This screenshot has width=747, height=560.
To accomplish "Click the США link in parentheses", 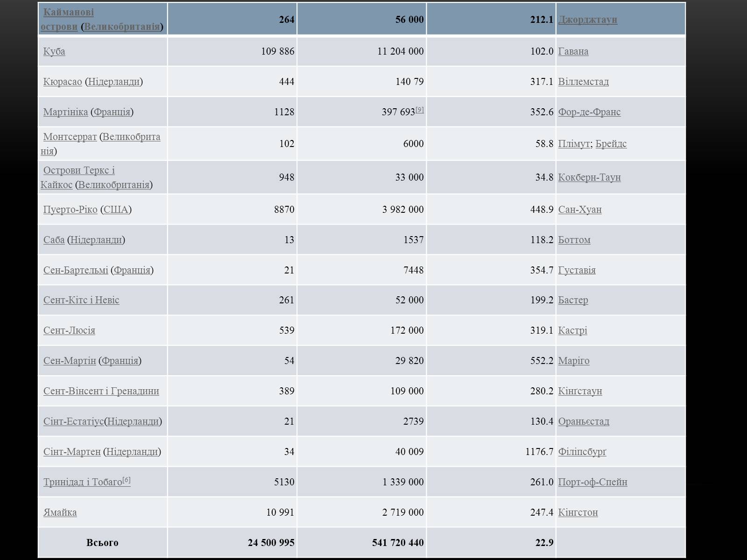I will (x=116, y=210).
